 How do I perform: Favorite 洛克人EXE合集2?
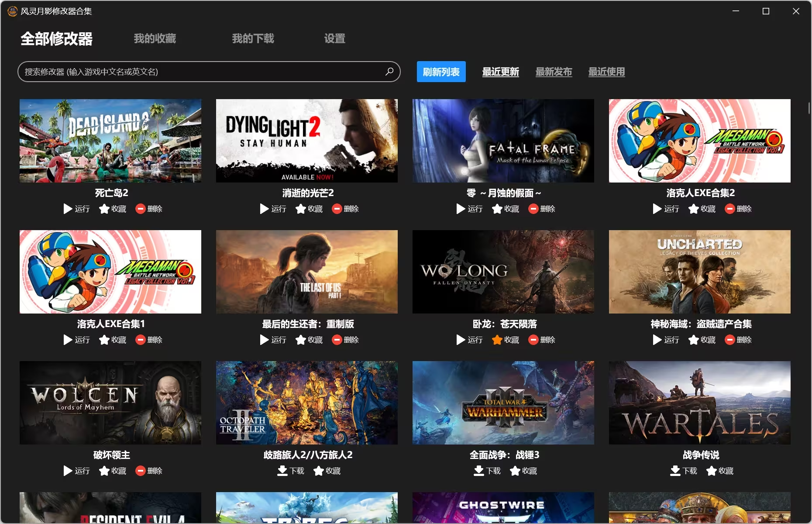point(702,209)
